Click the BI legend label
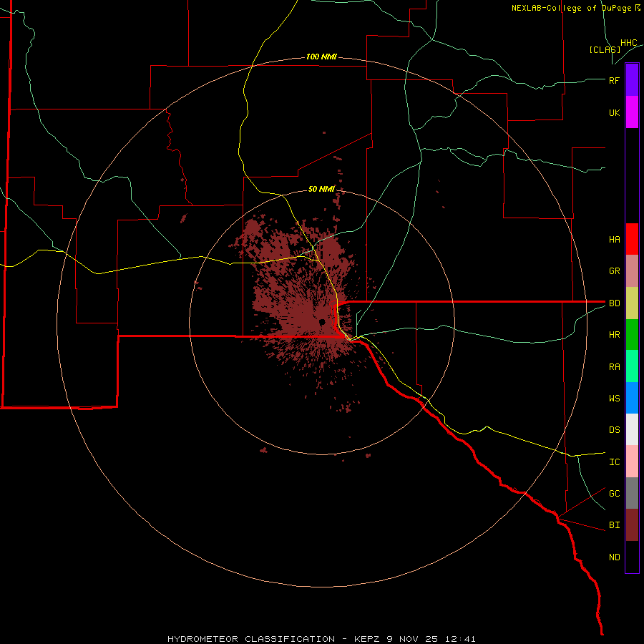The width and height of the screenshot is (644, 644). pyautogui.click(x=614, y=525)
